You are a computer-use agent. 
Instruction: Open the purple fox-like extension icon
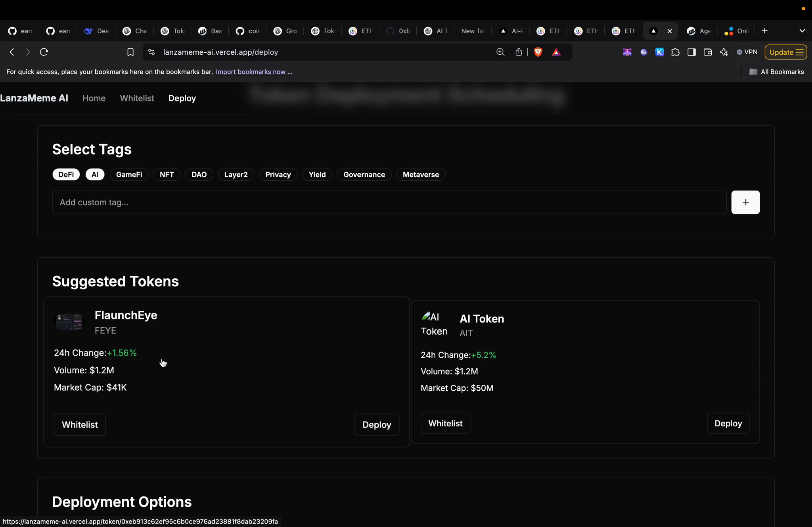627,52
